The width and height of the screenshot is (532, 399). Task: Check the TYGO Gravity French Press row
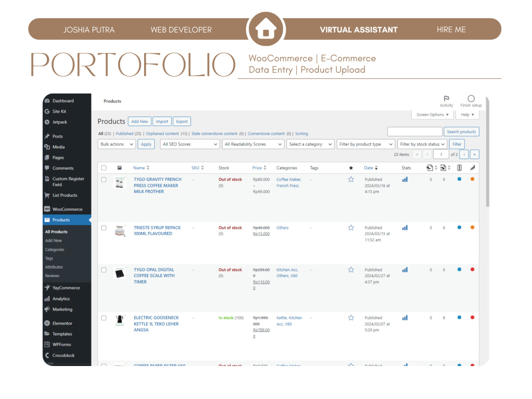(x=104, y=179)
